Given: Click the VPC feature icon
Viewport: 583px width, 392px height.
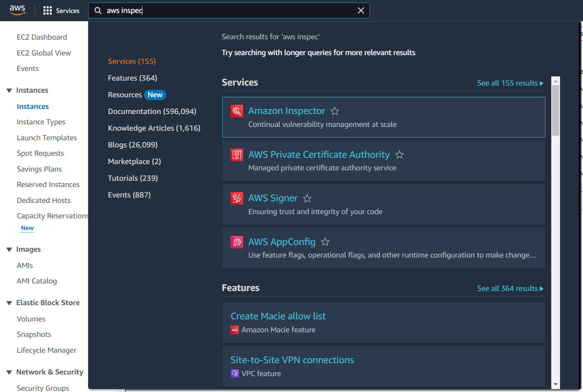Looking at the screenshot, I should [x=234, y=374].
